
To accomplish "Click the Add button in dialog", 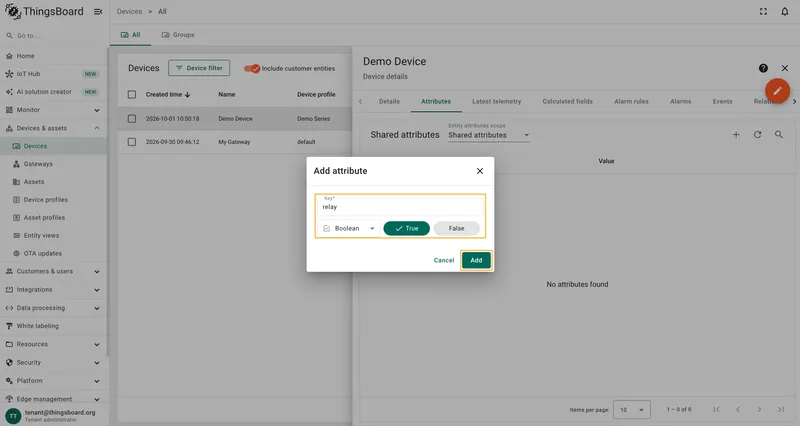I will coord(476,260).
